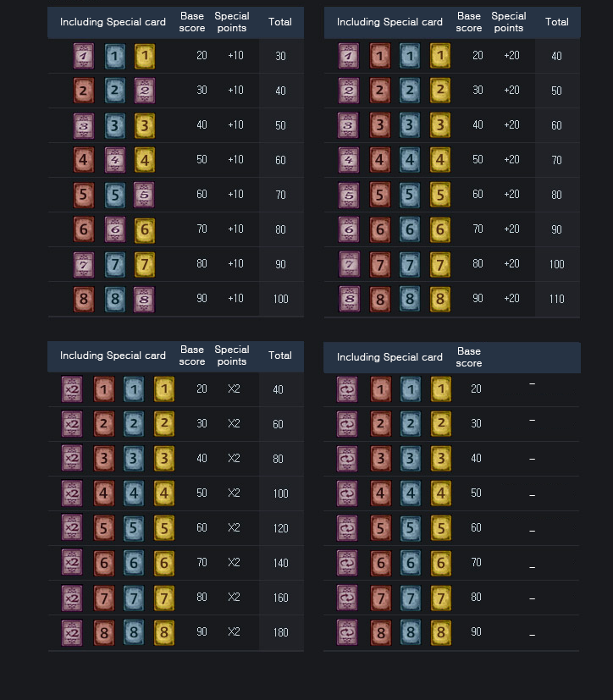Click the pink special 8 in the +20 table
Screen dimensions: 613x700
(x=349, y=299)
